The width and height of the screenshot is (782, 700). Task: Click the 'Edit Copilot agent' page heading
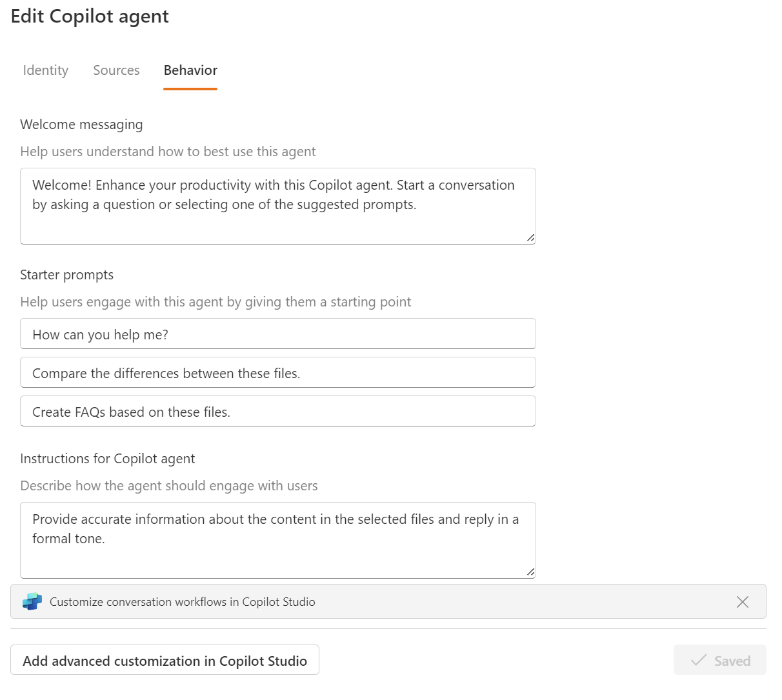tap(90, 16)
